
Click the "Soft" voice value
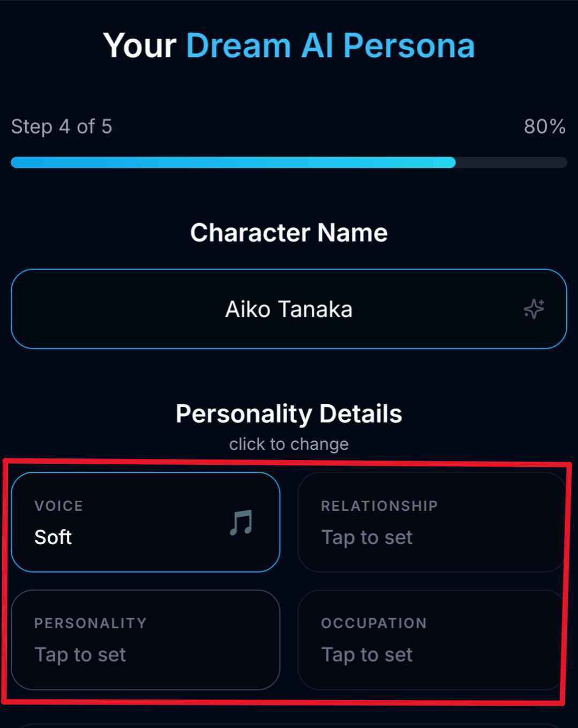point(53,537)
